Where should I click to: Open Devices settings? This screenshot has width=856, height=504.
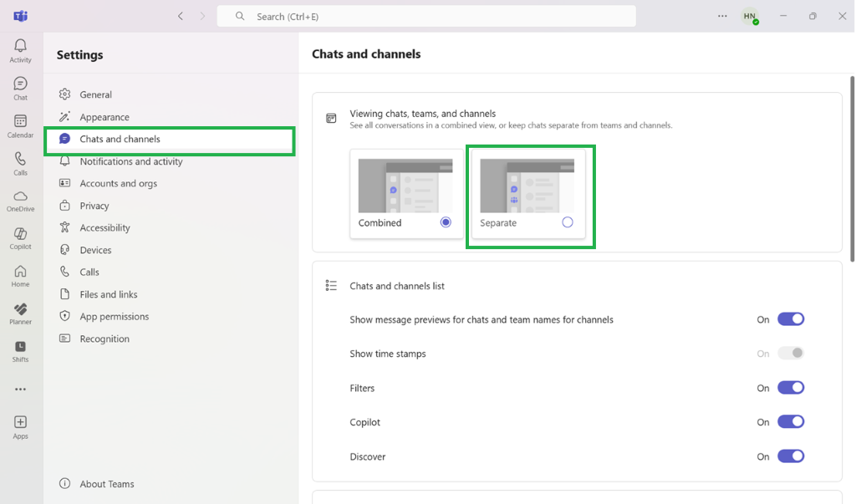coord(171,250)
